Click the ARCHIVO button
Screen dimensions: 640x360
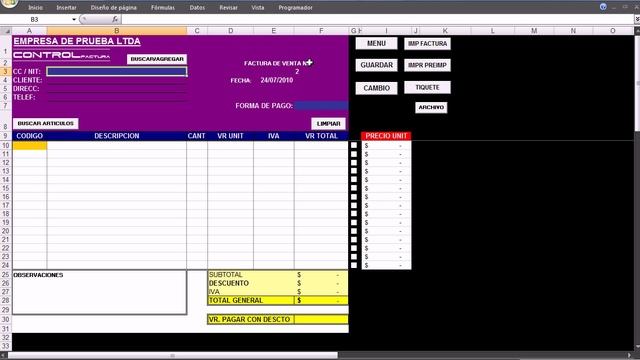coord(431,107)
